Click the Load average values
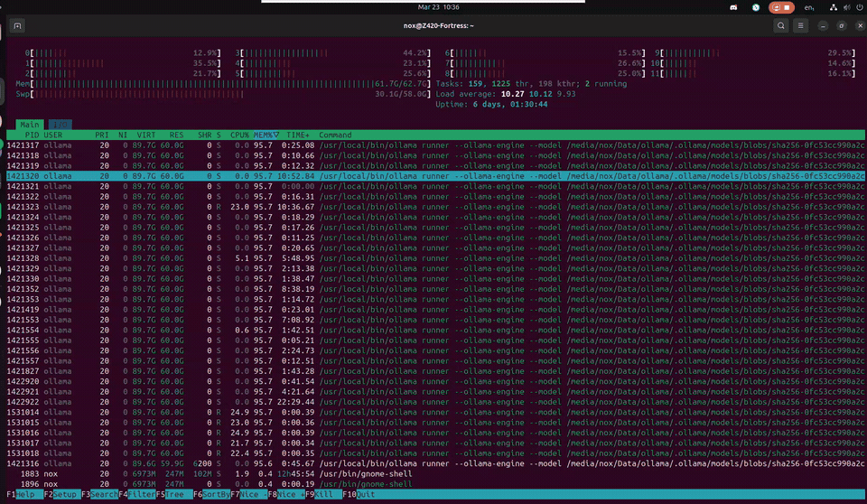867x504 pixels. [538, 94]
